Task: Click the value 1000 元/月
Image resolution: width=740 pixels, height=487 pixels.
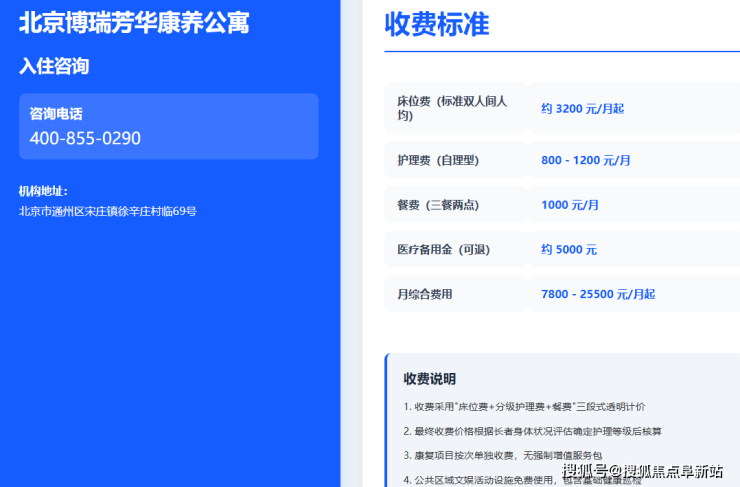Action: (570, 205)
